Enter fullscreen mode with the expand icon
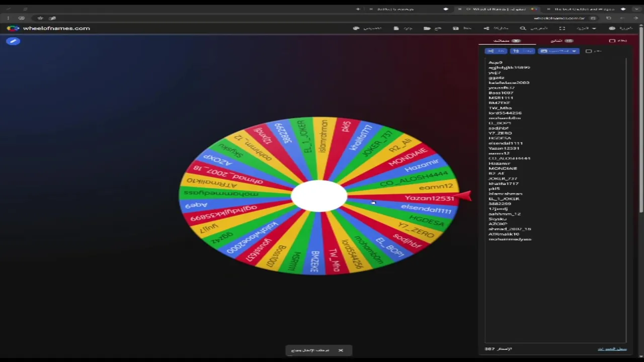This screenshot has height=362, width=644. click(562, 28)
